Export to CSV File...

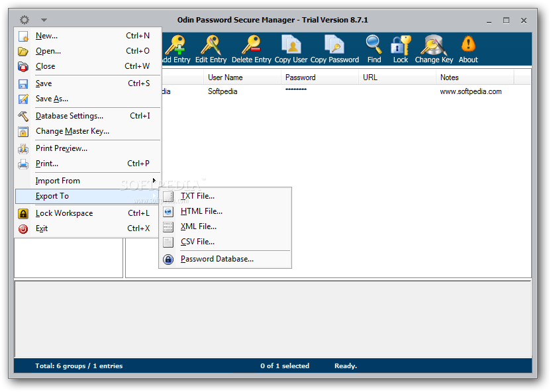225,242
